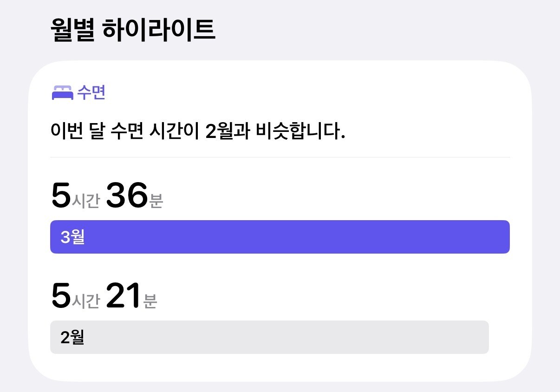Tap the 시간 unit above the 2월 bar
560x392 pixels.
click(x=86, y=302)
